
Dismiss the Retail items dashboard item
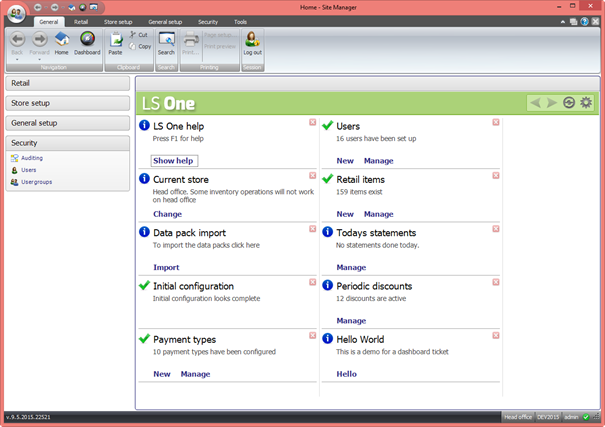tap(496, 176)
